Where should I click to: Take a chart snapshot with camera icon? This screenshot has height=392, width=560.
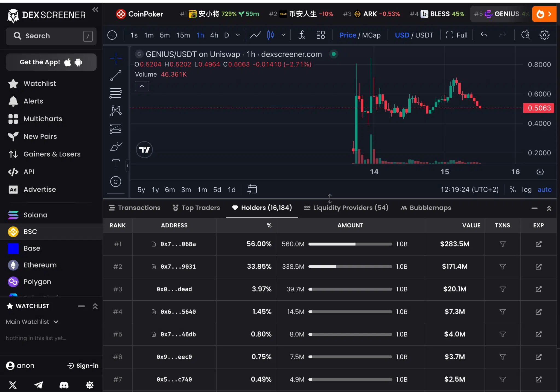[x=525, y=35]
